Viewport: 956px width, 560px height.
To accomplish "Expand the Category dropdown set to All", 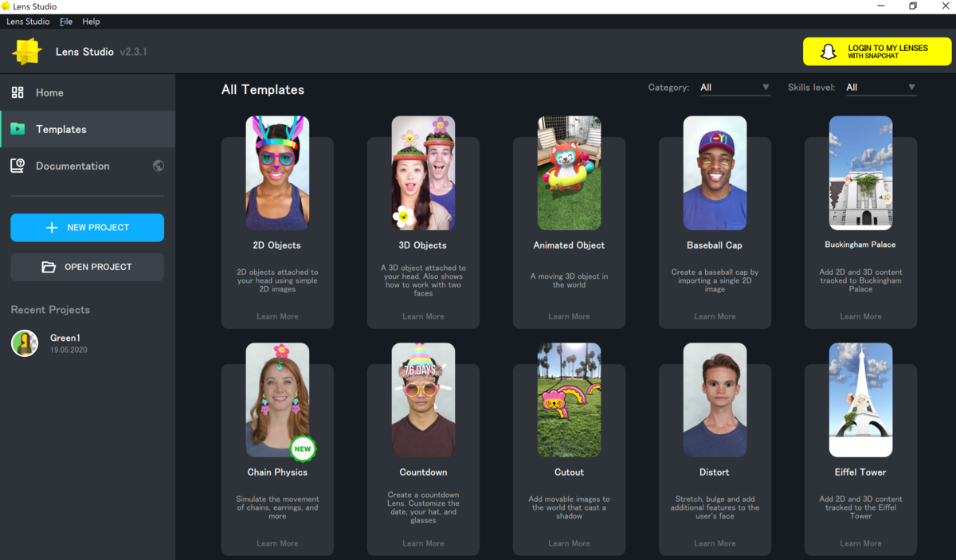I will [x=735, y=88].
